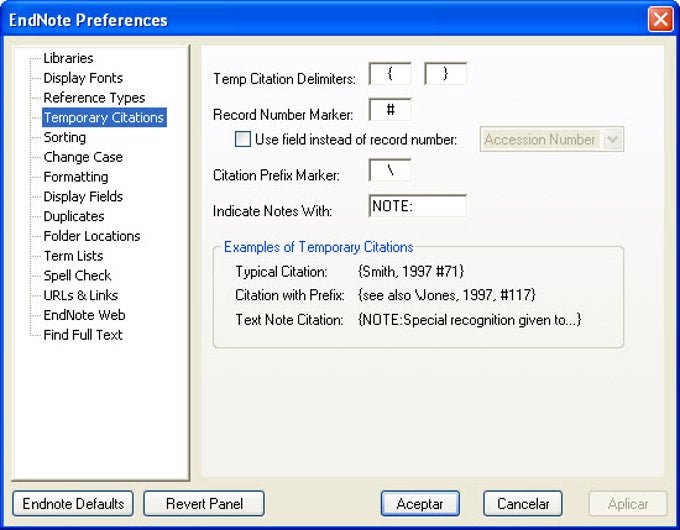
Task: Click the Typical Citation label
Action: (281, 272)
